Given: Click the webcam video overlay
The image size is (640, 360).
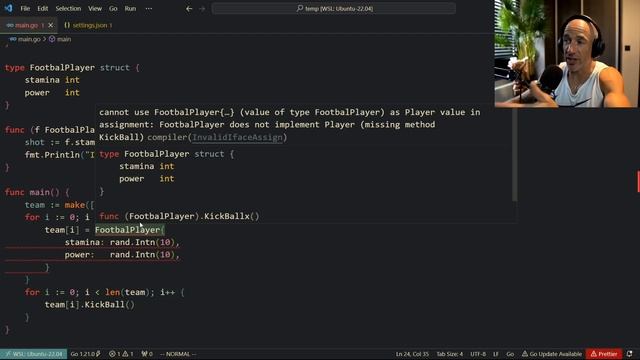Looking at the screenshot, I should pos(567,53).
